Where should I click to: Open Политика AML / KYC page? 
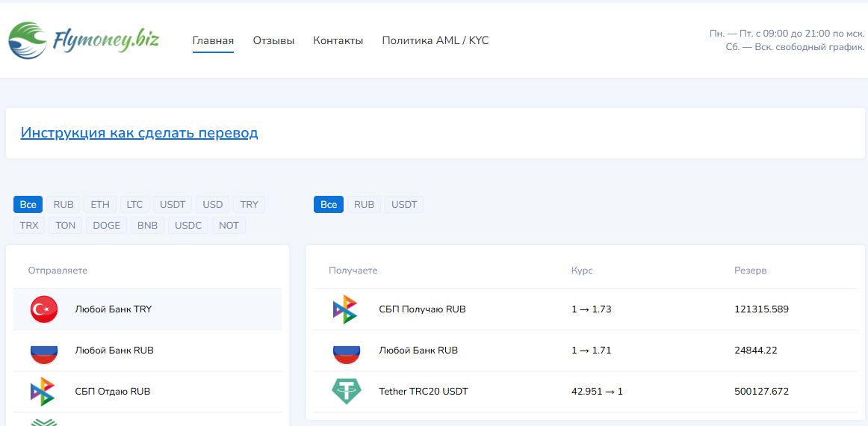[x=435, y=40]
